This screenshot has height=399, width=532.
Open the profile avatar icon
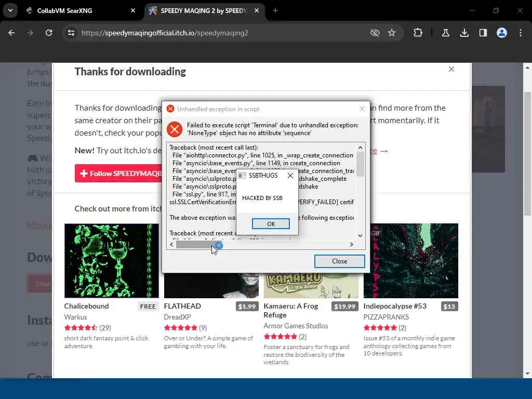502,33
